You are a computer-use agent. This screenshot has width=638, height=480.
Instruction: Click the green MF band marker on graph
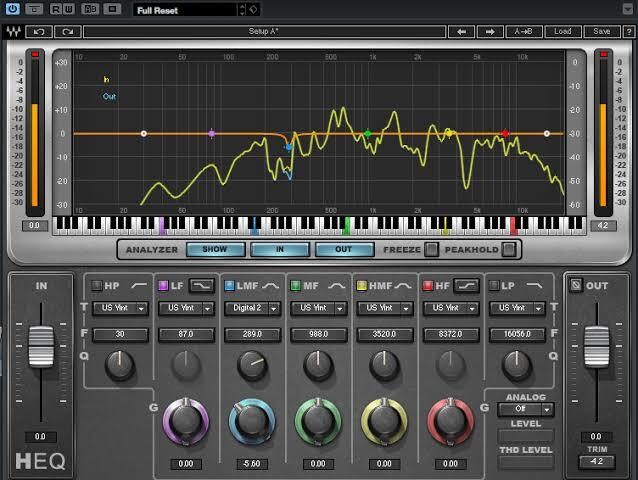coord(368,133)
